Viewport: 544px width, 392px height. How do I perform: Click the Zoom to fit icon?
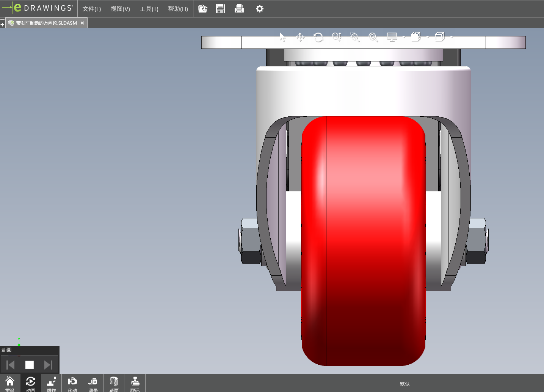(x=373, y=37)
